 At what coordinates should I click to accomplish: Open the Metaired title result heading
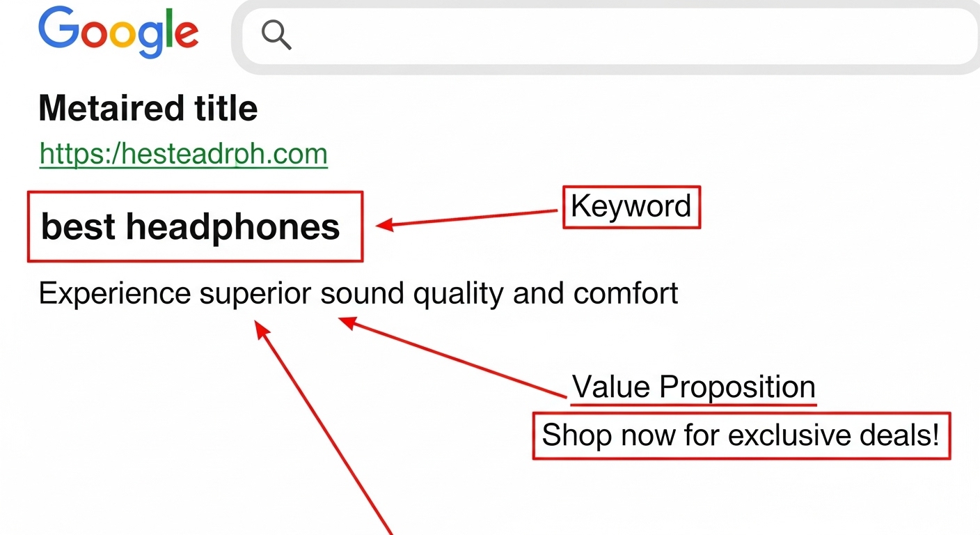coord(148,109)
